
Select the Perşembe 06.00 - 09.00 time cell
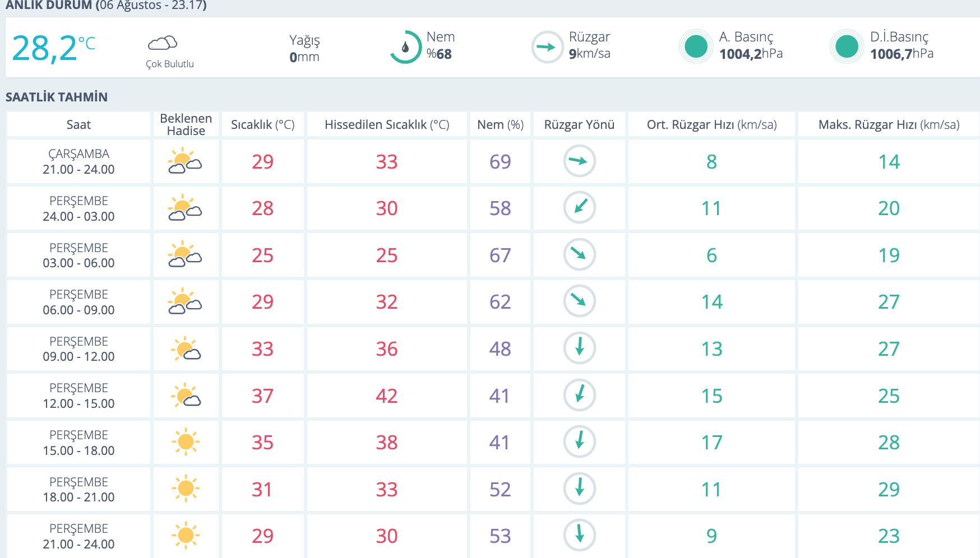click(x=78, y=302)
